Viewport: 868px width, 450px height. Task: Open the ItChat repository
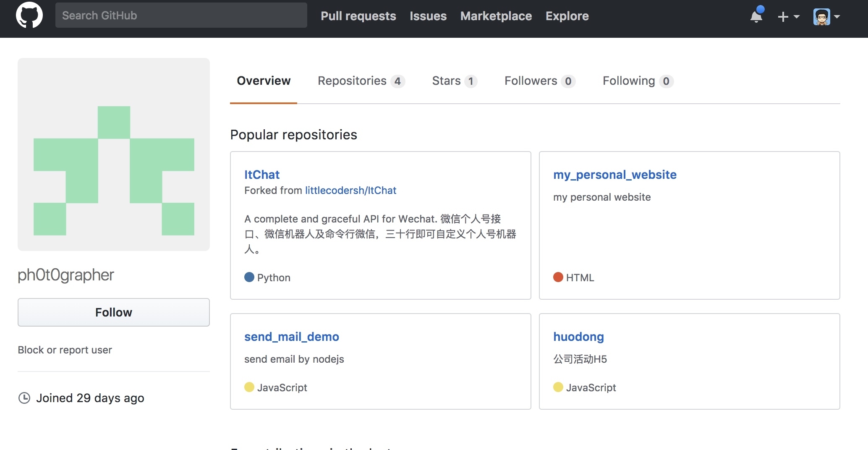[x=262, y=175]
